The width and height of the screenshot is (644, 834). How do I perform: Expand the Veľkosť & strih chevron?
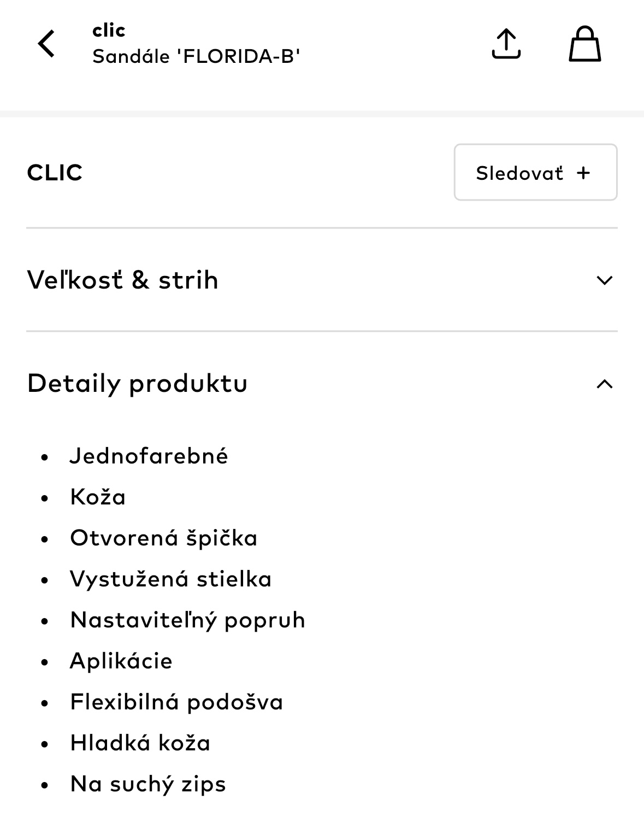[604, 280]
